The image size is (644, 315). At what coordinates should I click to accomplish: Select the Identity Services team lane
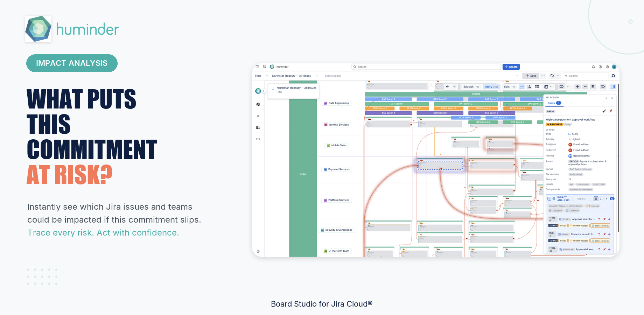tap(337, 125)
